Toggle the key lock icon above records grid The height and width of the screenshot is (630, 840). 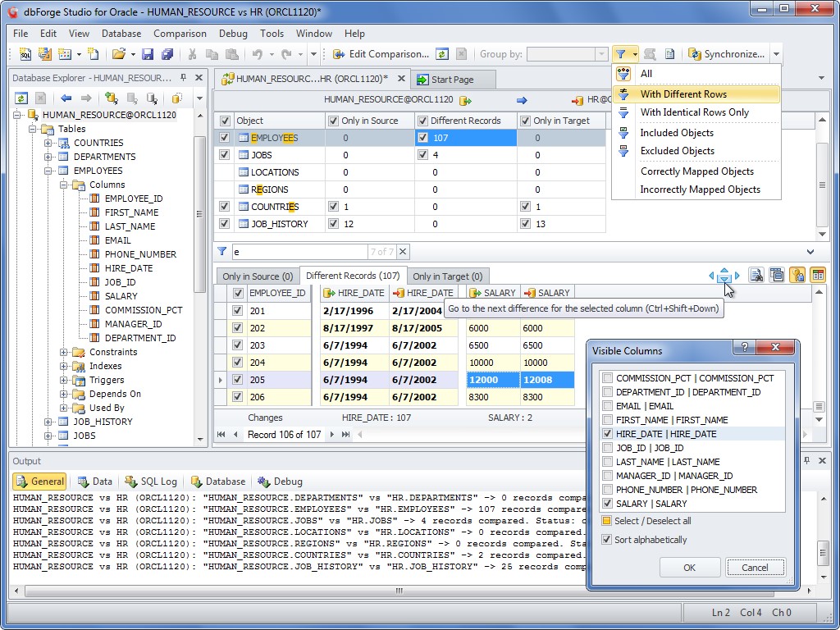click(797, 276)
